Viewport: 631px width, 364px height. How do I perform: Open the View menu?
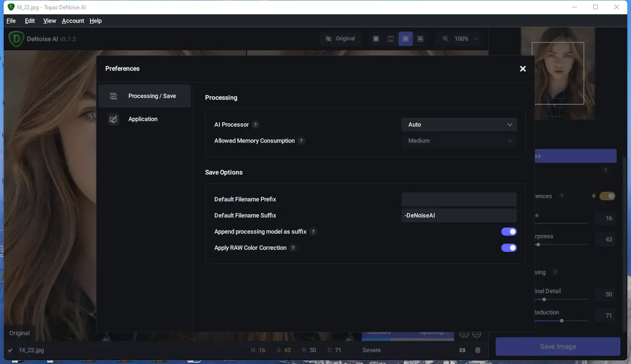[x=49, y=21]
